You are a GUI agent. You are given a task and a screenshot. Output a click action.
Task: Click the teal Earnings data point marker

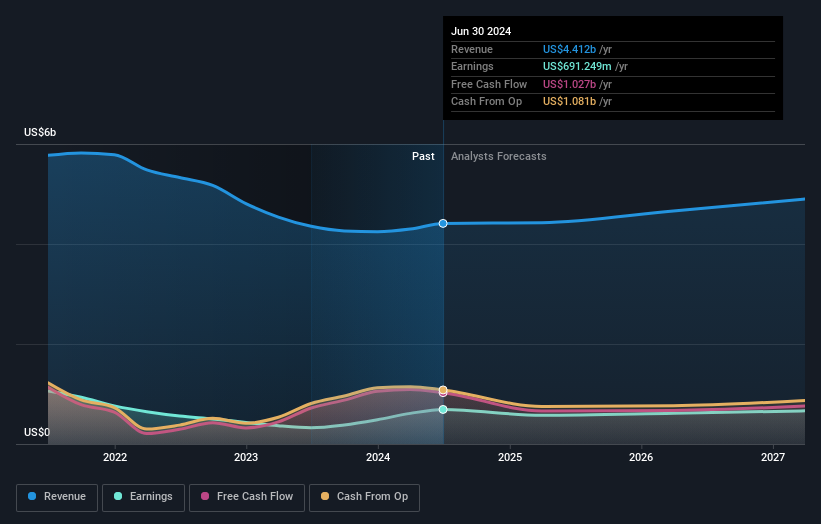pos(443,409)
